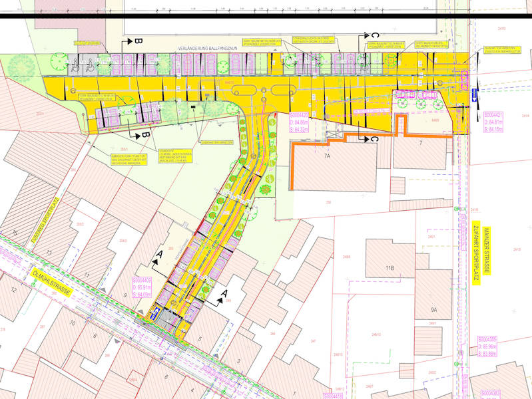Screen dimensions: 532x399
Task: Click the upper section marker C arrow
Action: point(369,35)
